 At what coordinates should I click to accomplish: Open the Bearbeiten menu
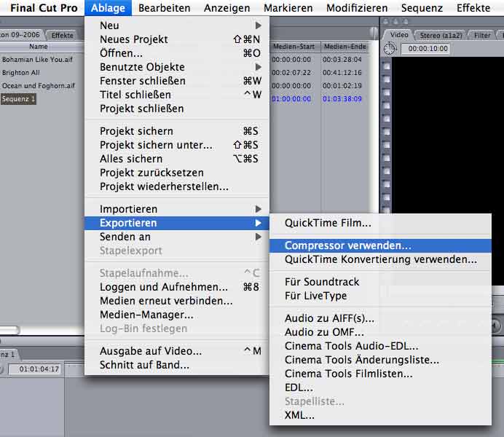tap(165, 8)
